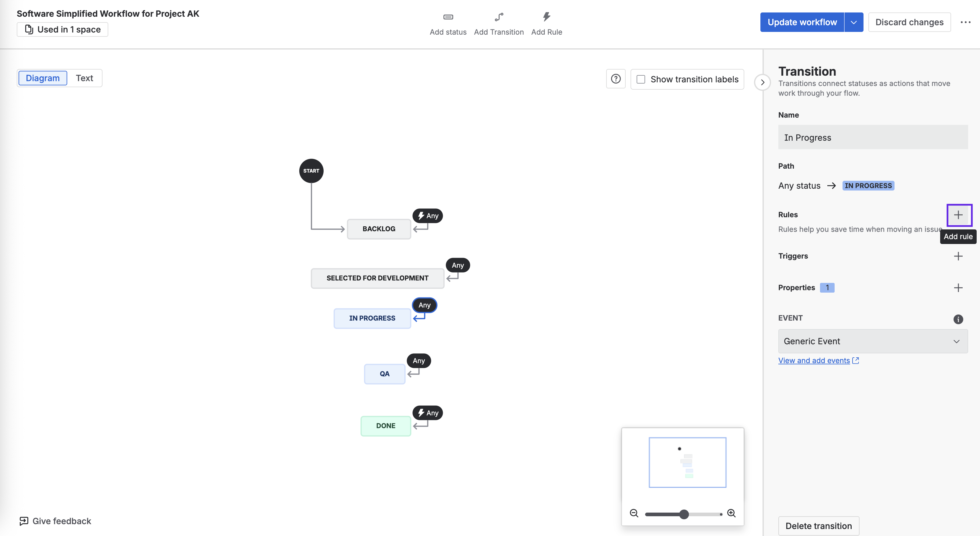980x536 pixels.
Task: Click the diagram zoom slider handle
Action: [684, 514]
